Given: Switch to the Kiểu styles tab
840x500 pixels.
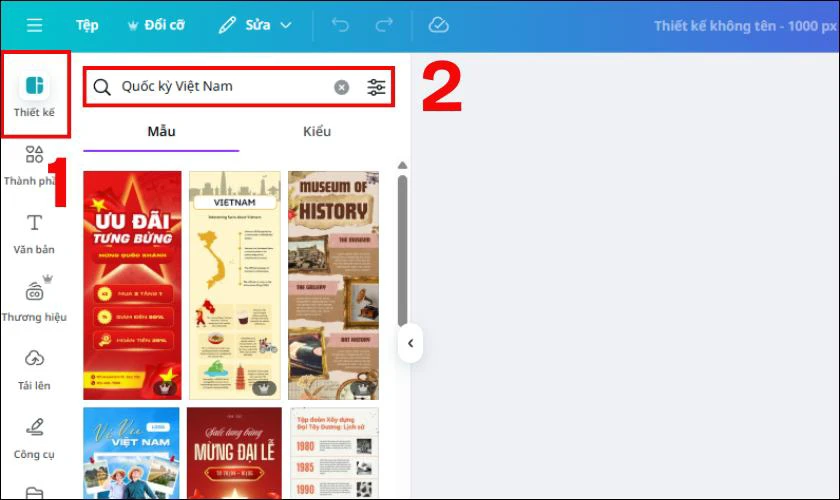Looking at the screenshot, I should click(317, 132).
